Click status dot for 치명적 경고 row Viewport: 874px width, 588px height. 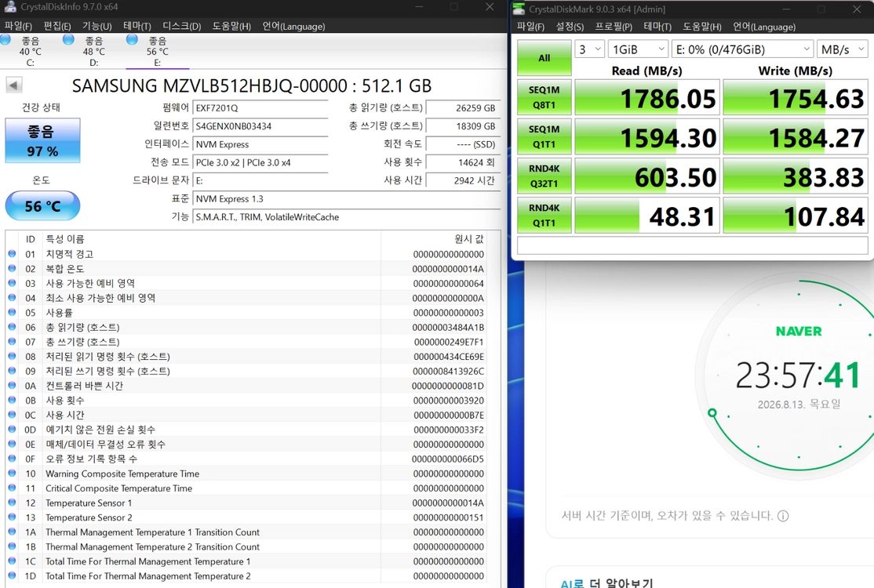(12, 254)
